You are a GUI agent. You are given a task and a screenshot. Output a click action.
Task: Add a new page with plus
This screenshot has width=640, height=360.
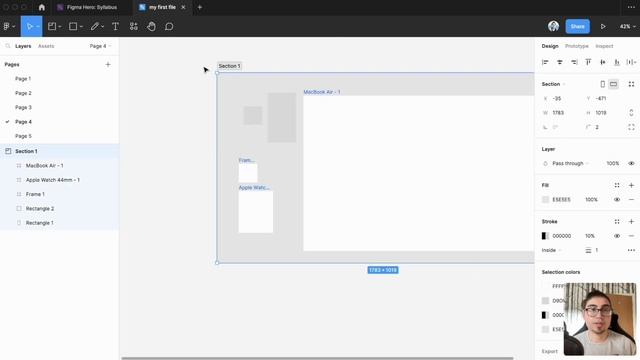[108, 64]
